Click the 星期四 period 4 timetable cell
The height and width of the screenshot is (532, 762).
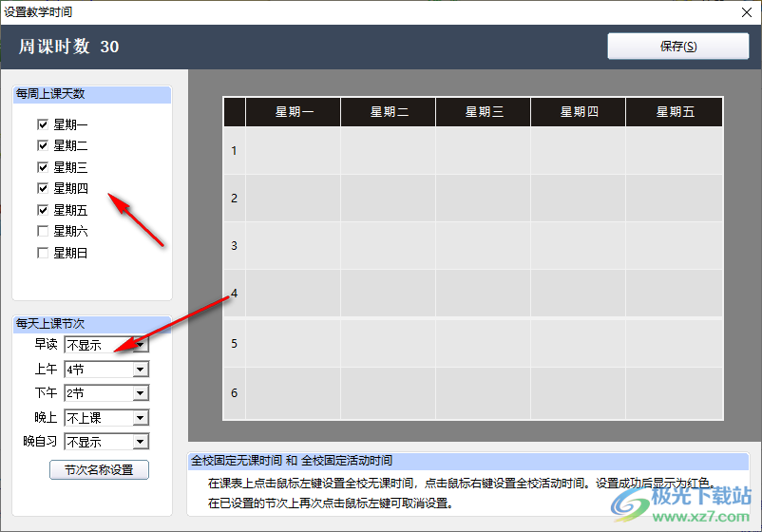pos(579,294)
